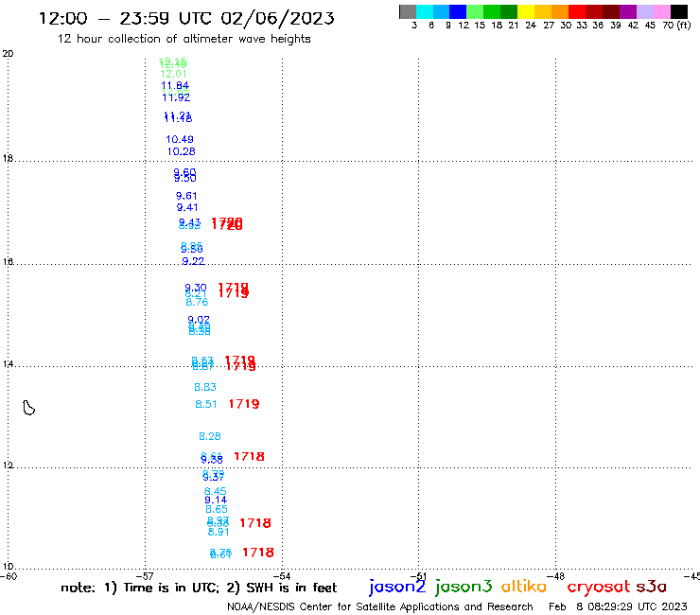This screenshot has width=700, height=615.
Task: Click the bottom-most red 1718 time label
Action: (258, 553)
